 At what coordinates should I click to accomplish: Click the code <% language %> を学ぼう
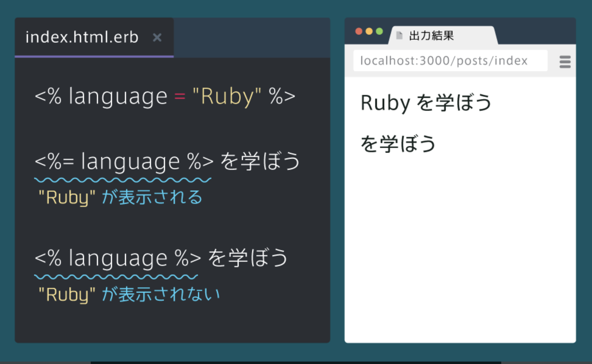click(x=161, y=258)
